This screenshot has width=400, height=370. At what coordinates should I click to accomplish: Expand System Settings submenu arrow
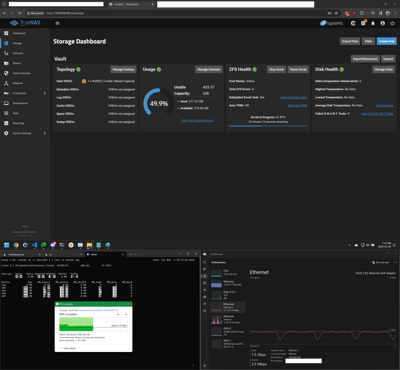tap(45, 133)
